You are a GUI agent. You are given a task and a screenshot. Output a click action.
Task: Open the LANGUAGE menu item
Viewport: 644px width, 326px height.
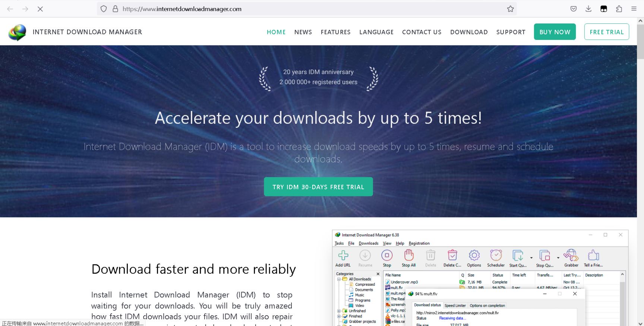(x=376, y=32)
